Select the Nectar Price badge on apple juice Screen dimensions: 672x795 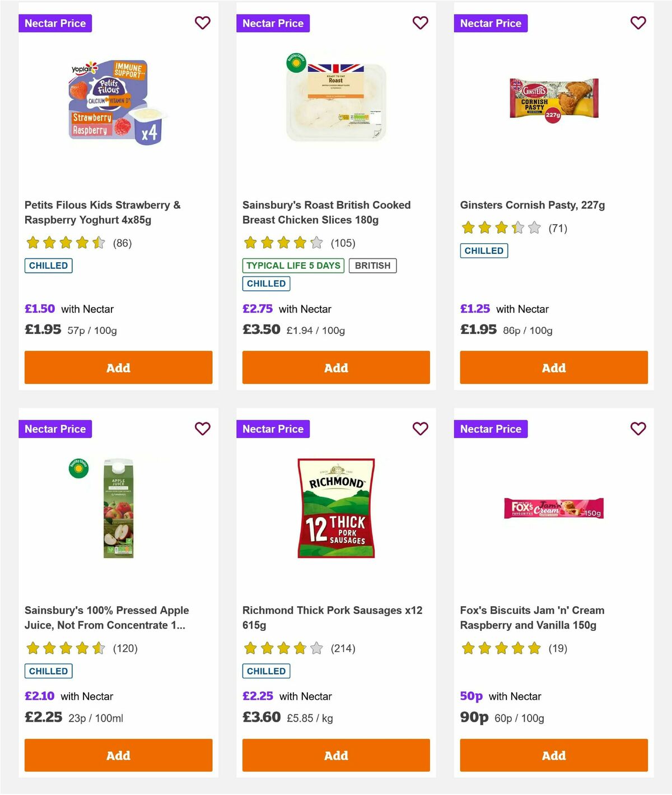tap(55, 429)
